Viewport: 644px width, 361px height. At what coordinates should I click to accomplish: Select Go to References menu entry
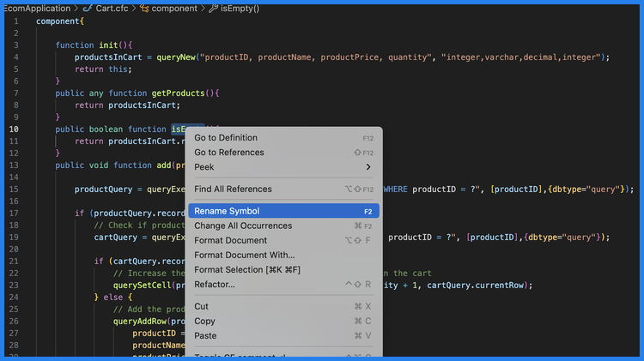click(229, 153)
